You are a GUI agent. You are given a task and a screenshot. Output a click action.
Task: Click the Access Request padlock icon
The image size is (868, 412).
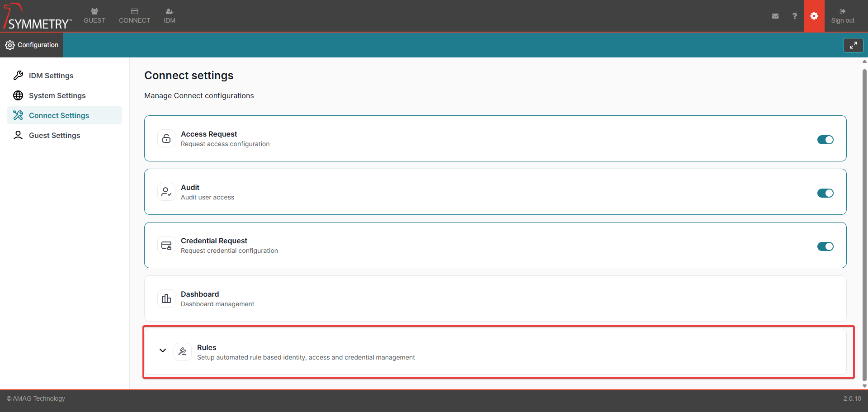coord(166,138)
